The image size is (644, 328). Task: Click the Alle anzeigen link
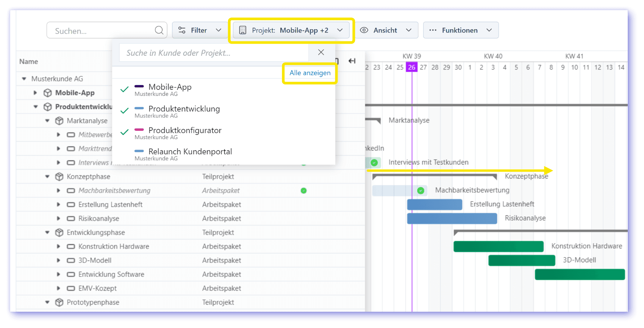coord(310,73)
